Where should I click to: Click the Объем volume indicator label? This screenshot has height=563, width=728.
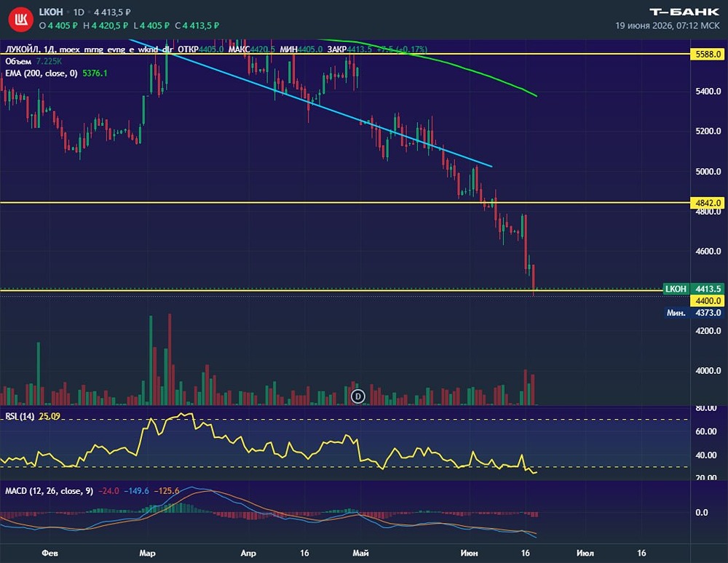click(x=19, y=61)
